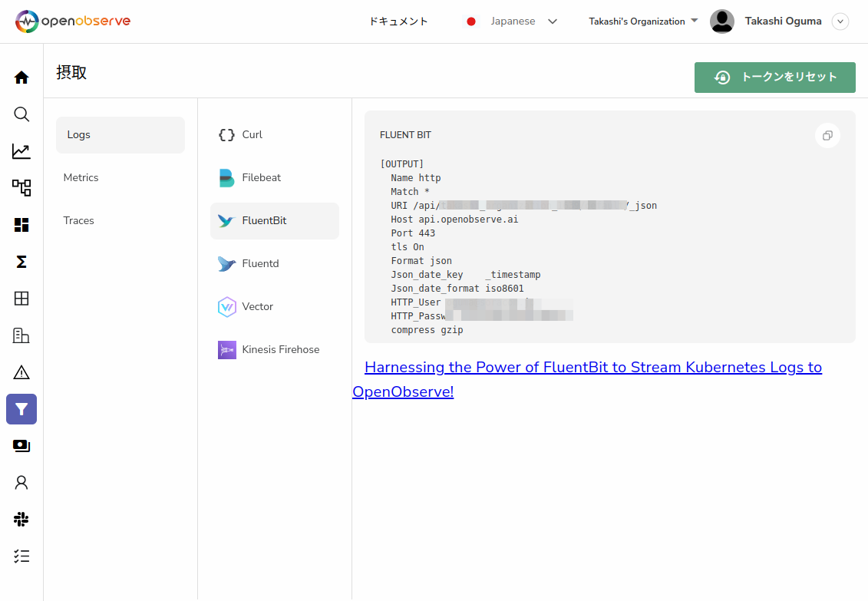Click the 'Format json' config line
868x601 pixels.
(421, 261)
